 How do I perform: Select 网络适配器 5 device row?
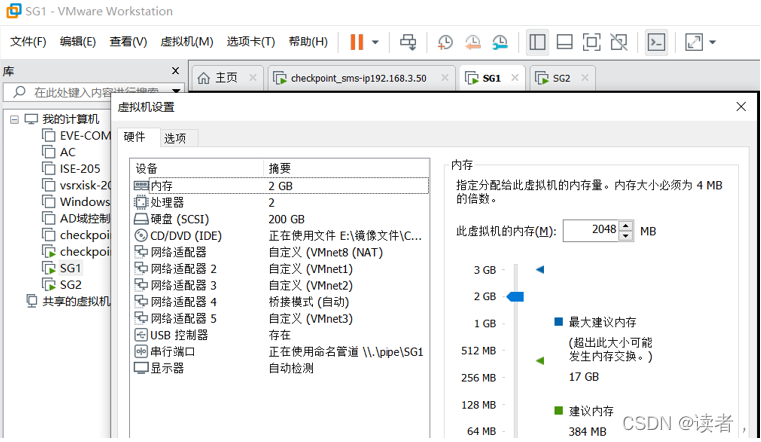280,319
